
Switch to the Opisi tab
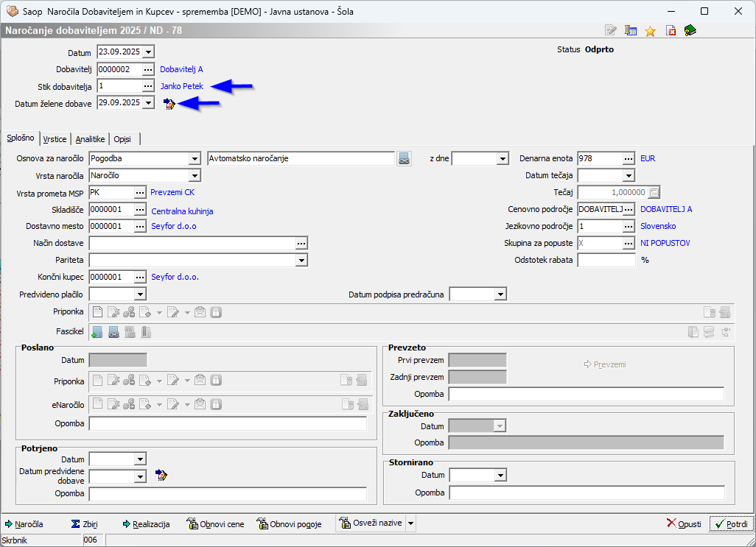pyautogui.click(x=122, y=139)
